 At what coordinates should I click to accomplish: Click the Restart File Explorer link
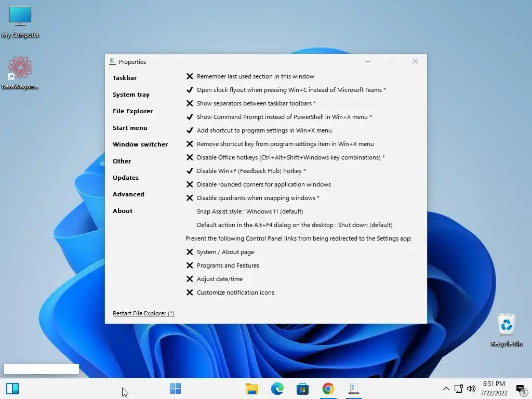click(143, 313)
